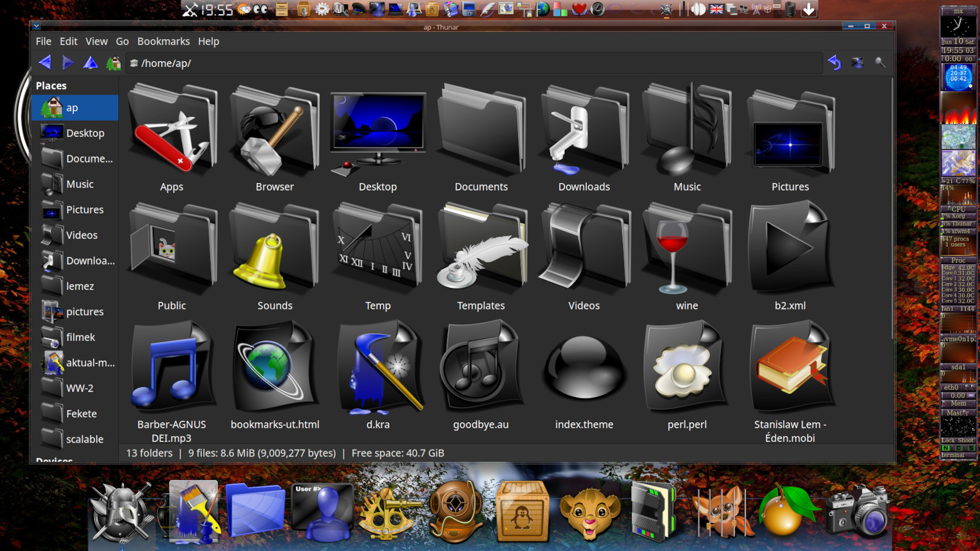Go back with the left arrow button

tap(45, 62)
